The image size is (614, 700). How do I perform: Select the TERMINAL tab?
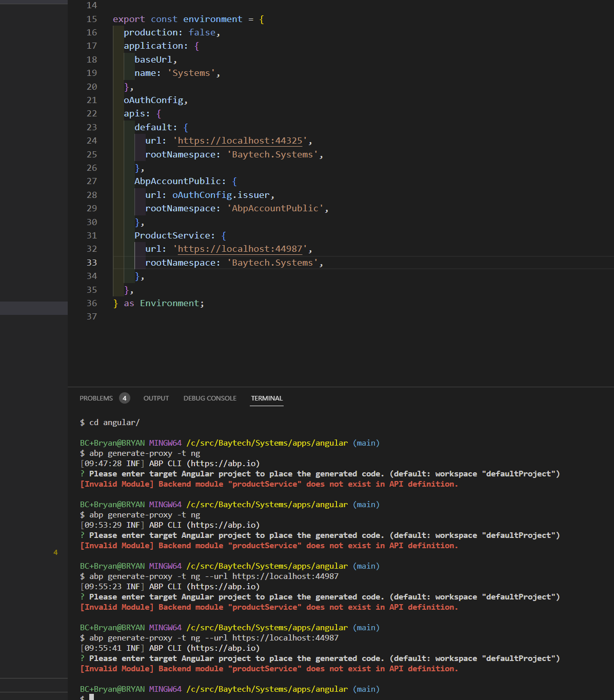click(x=267, y=398)
